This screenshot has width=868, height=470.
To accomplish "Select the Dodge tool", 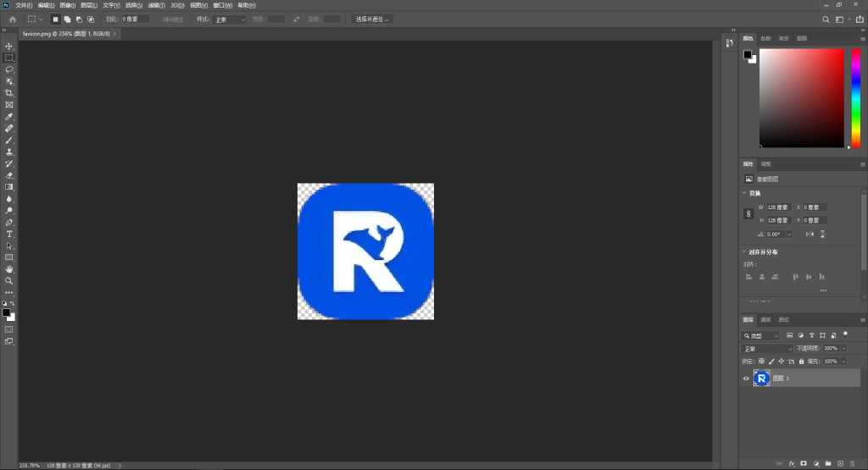I will click(x=8, y=211).
